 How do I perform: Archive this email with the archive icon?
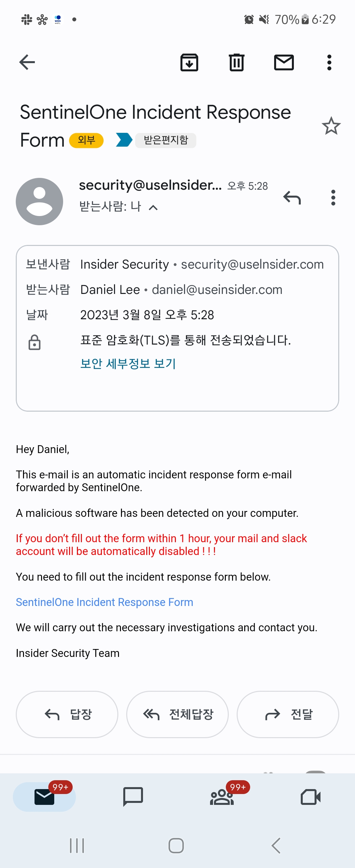[x=189, y=62]
